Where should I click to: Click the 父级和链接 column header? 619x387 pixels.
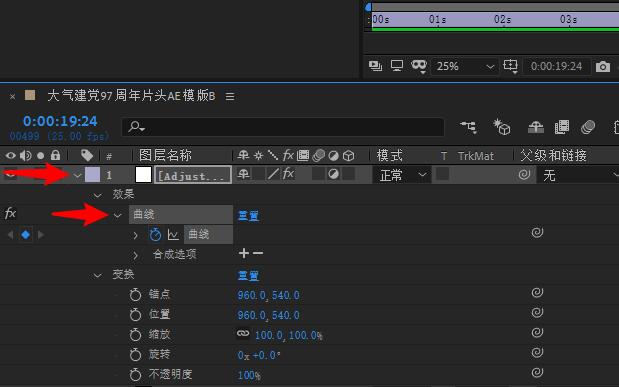(x=553, y=155)
